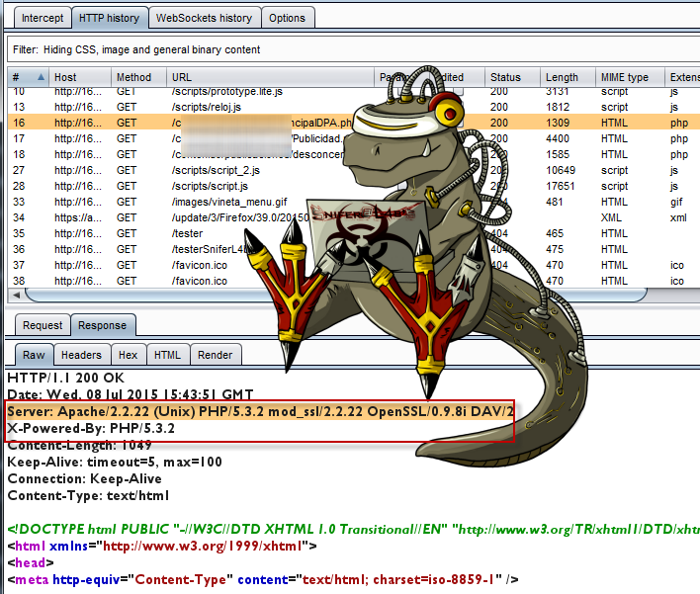700x594 pixels.
Task: Open the Options tab
Action: [x=287, y=19]
